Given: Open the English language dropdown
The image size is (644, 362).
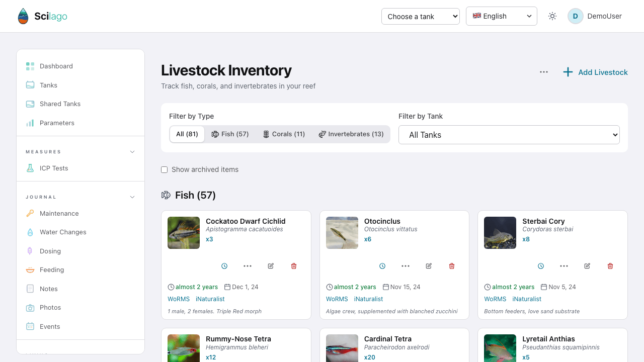Looking at the screenshot, I should (502, 16).
